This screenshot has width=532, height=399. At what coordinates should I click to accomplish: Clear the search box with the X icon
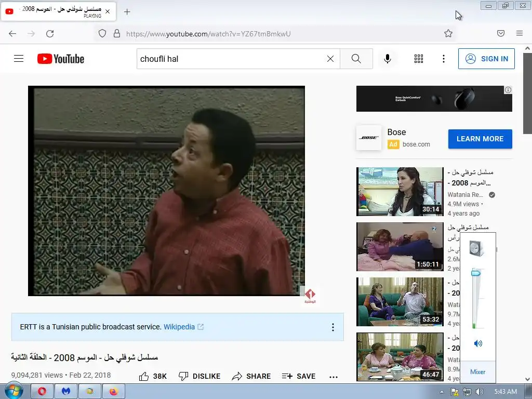pos(330,59)
